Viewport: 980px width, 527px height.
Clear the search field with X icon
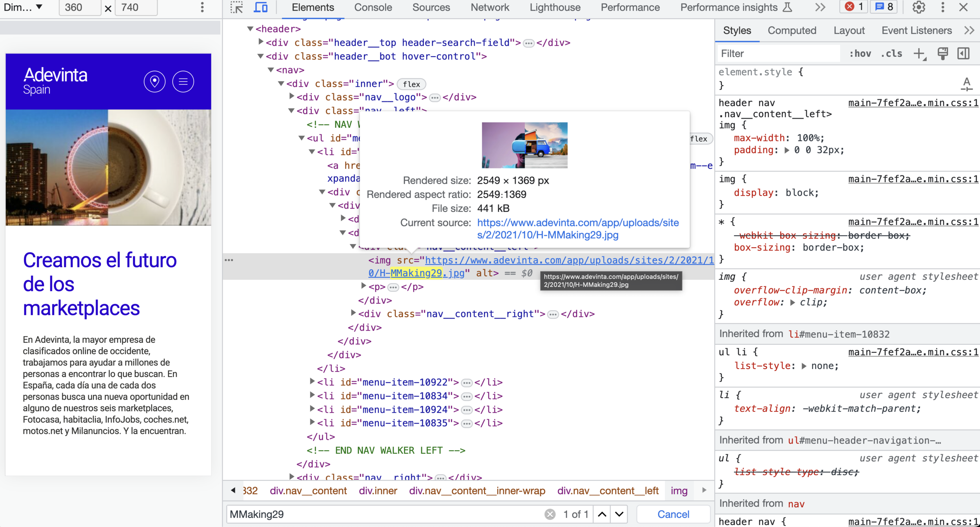pyautogui.click(x=550, y=514)
